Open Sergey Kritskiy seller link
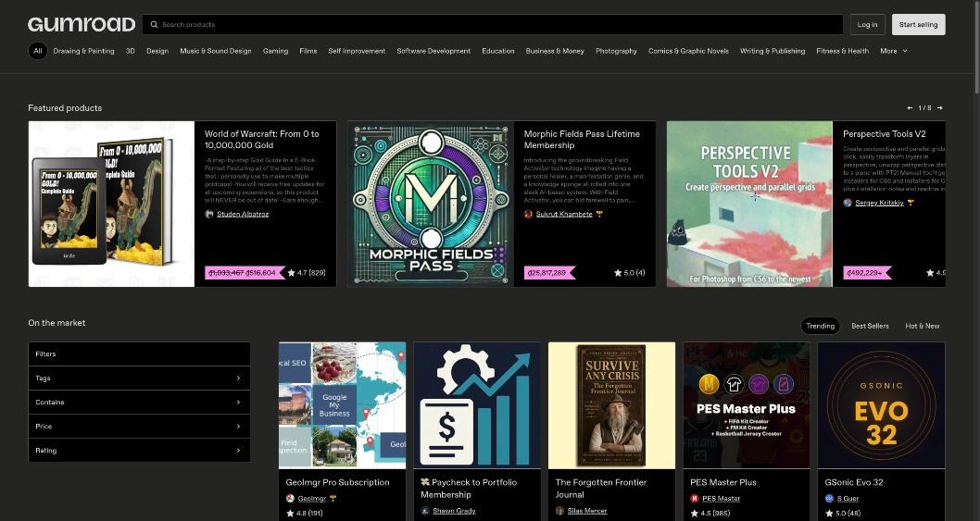The image size is (980, 521). pos(879,203)
